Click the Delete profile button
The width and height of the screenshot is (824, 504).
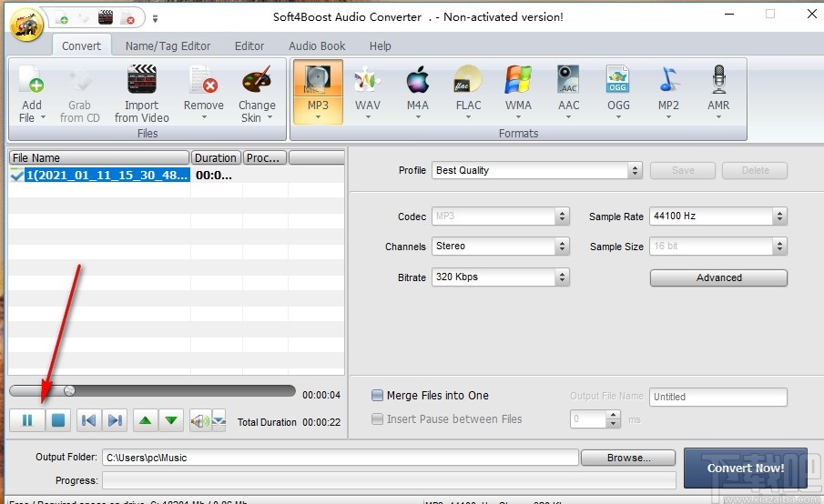pos(755,170)
